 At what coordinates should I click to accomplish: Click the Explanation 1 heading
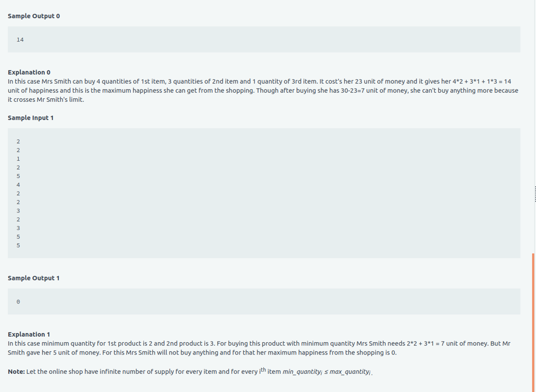pyautogui.click(x=29, y=334)
